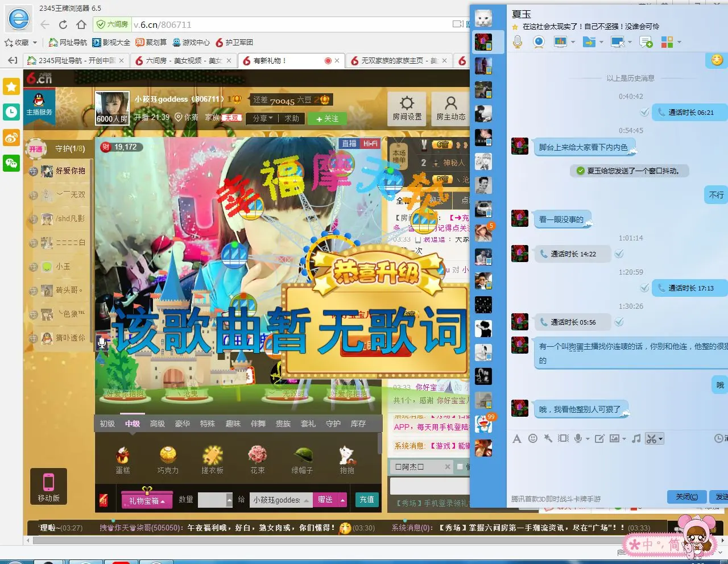Image resolution: width=728 pixels, height=564 pixels.
Task: Open the font settings 'A' icon
Action: 516,438
